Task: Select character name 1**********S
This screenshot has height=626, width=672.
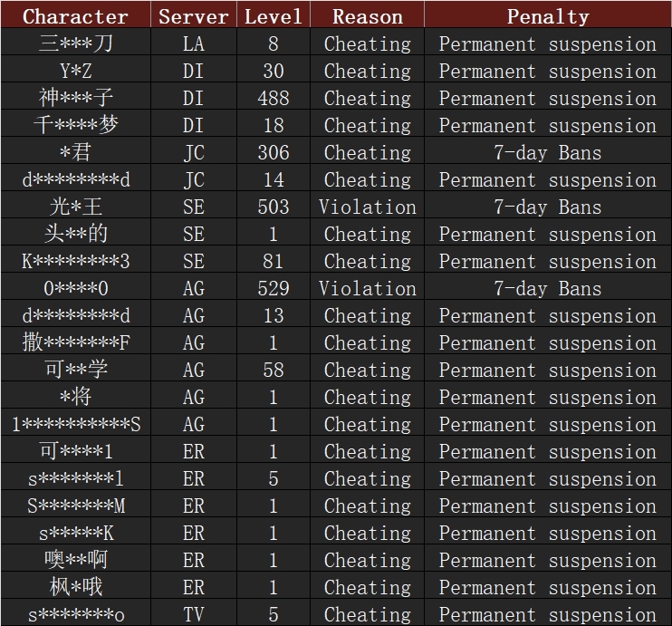Action: pyautogui.click(x=75, y=424)
